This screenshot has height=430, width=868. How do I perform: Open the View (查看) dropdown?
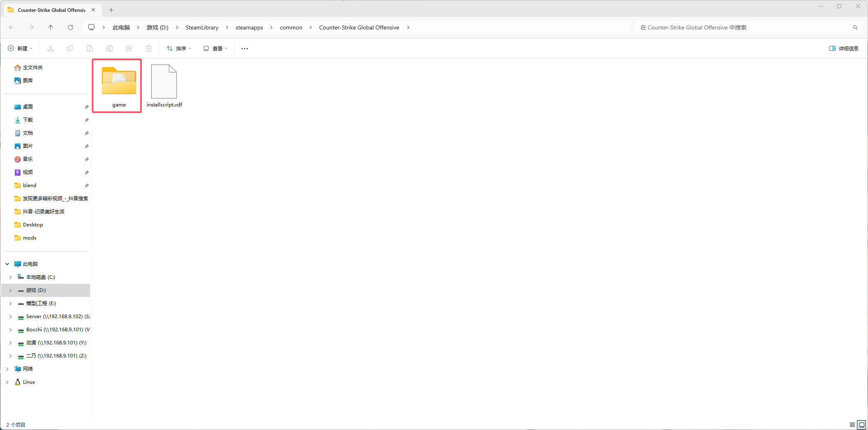tap(216, 48)
